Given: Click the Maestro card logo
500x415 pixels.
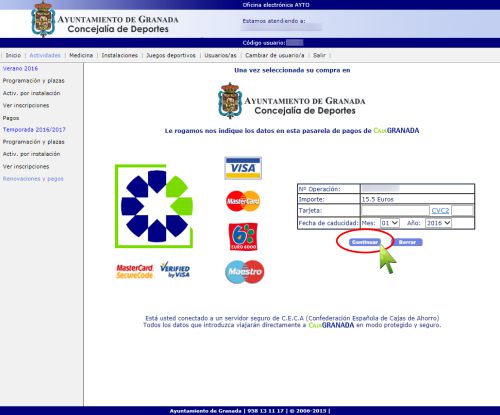Looking at the screenshot, I should coord(245,272).
